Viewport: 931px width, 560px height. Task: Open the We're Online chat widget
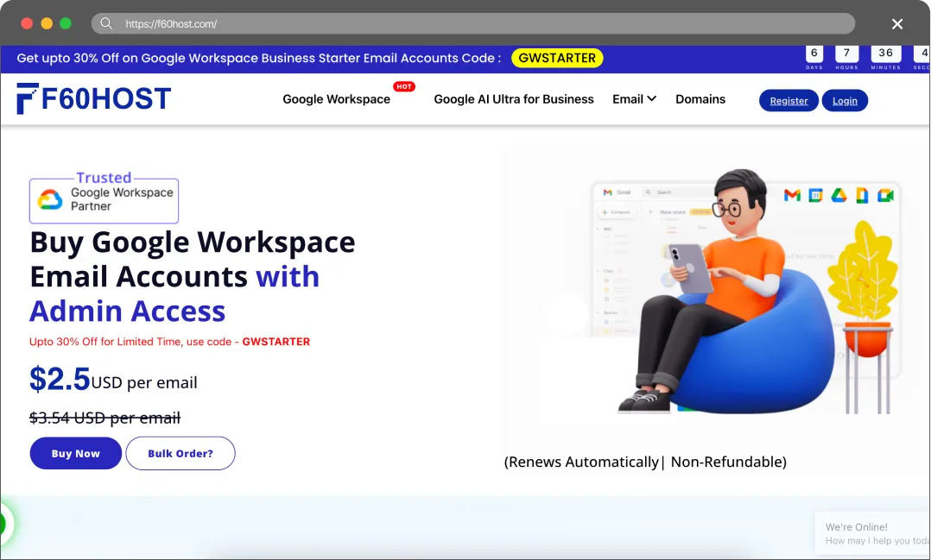[873, 533]
